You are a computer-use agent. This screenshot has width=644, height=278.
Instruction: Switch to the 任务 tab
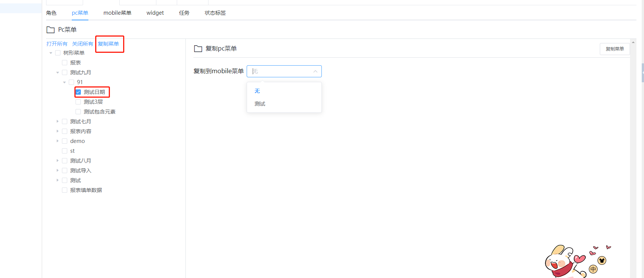pos(184,13)
